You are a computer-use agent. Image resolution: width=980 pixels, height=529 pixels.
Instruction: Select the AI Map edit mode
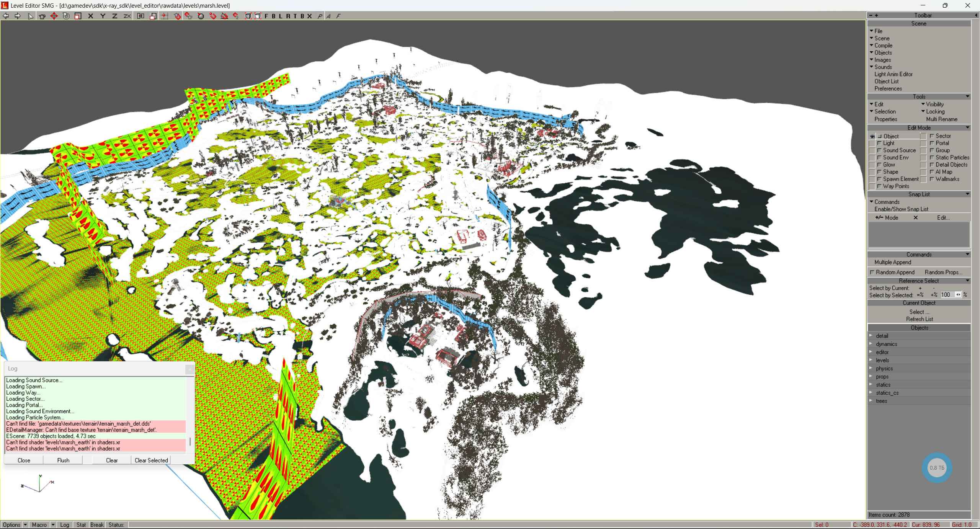[941, 172]
